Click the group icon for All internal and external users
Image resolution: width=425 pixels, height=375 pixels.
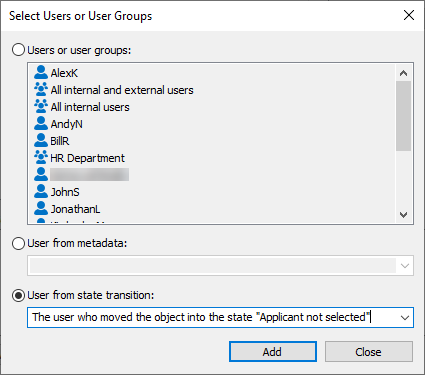[x=41, y=89]
